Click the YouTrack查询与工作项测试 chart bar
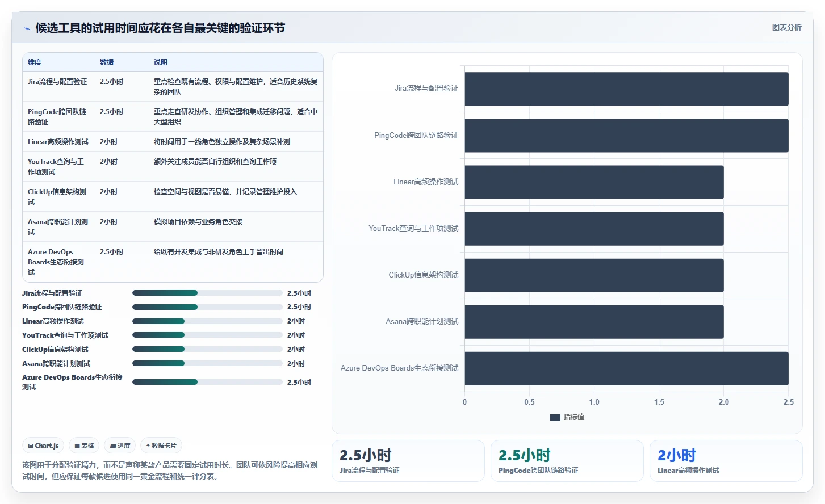The width and height of the screenshot is (825, 504). (x=594, y=229)
